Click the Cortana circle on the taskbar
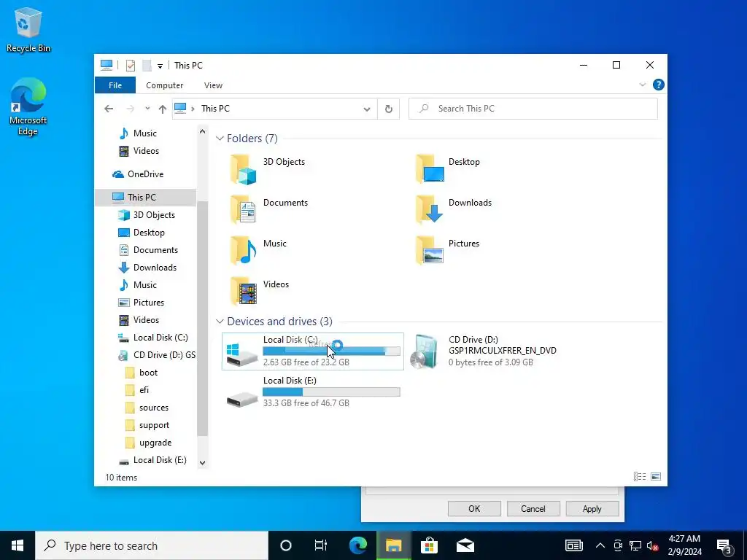Viewport: 747px width, 560px height. [285, 545]
